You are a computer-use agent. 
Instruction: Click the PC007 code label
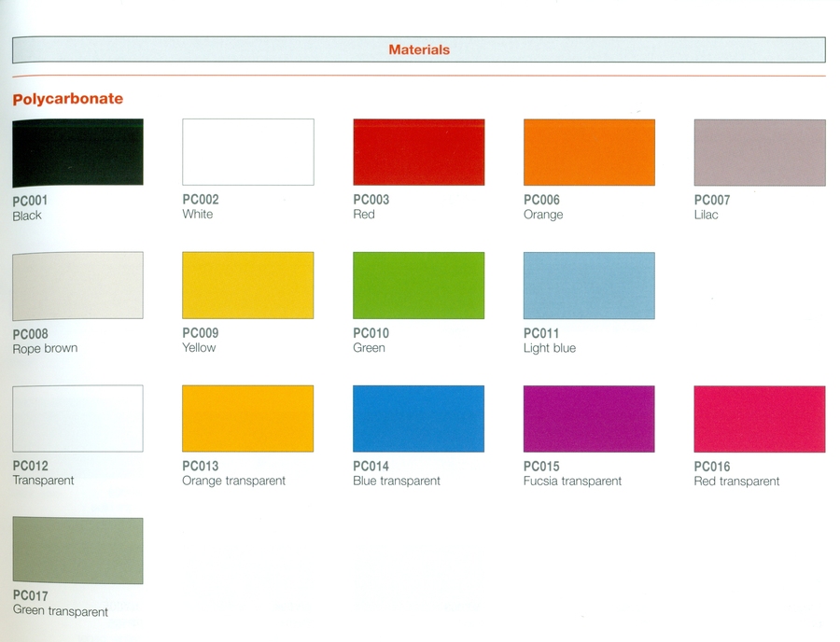click(712, 201)
